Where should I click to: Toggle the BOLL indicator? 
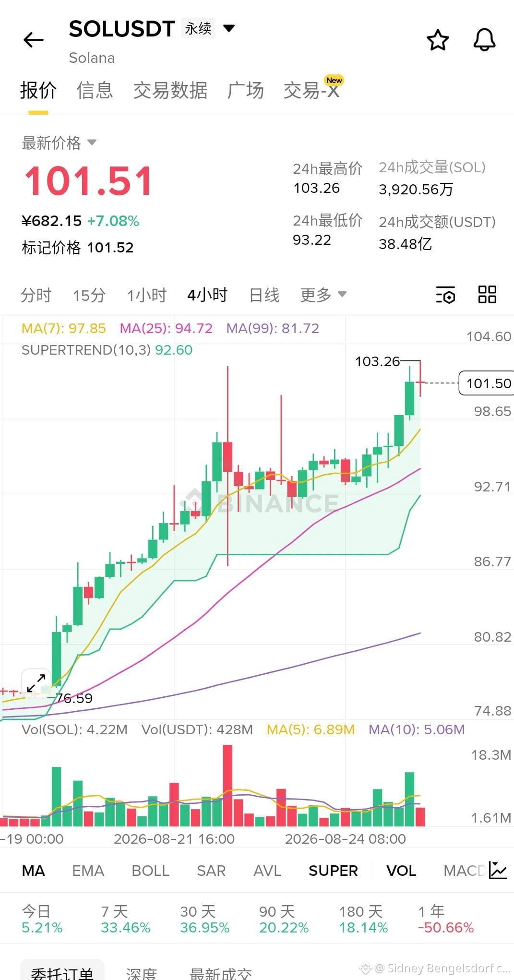[x=150, y=871]
